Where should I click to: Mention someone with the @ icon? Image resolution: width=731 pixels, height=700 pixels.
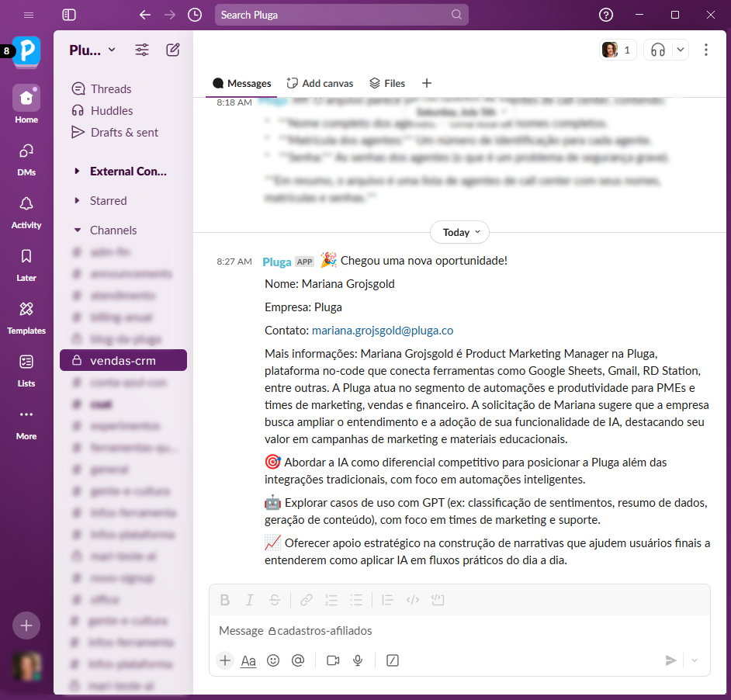pos(298,660)
